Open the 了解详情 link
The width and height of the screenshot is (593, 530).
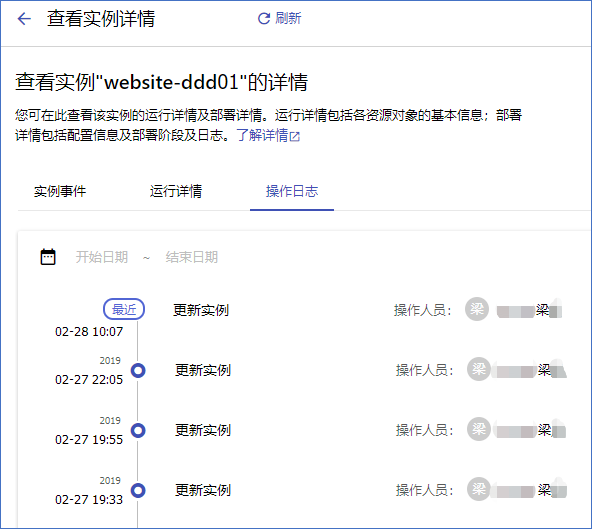pos(262,135)
